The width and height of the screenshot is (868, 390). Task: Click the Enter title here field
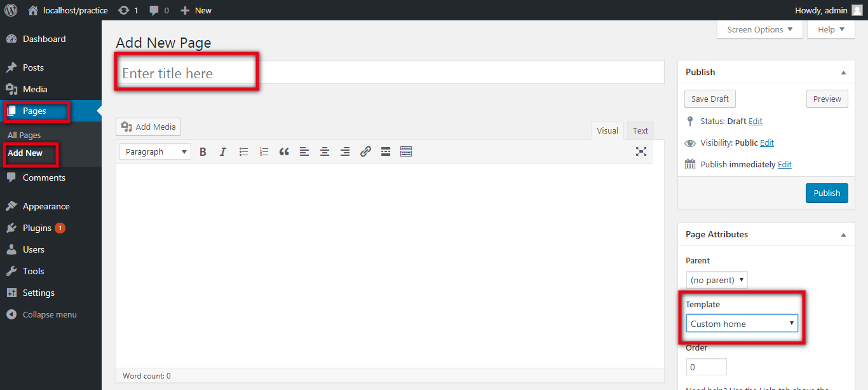390,73
